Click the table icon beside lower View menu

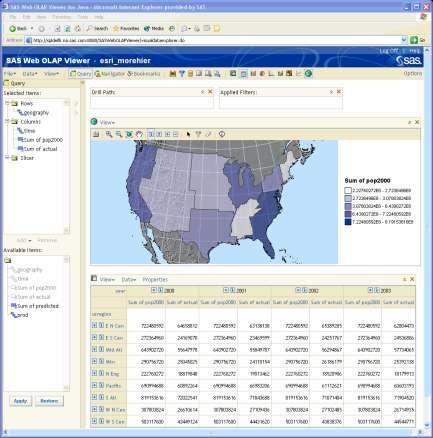(94, 278)
